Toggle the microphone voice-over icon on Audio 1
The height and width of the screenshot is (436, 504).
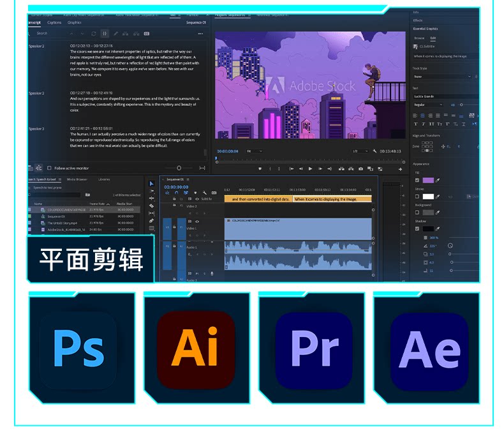click(x=212, y=274)
